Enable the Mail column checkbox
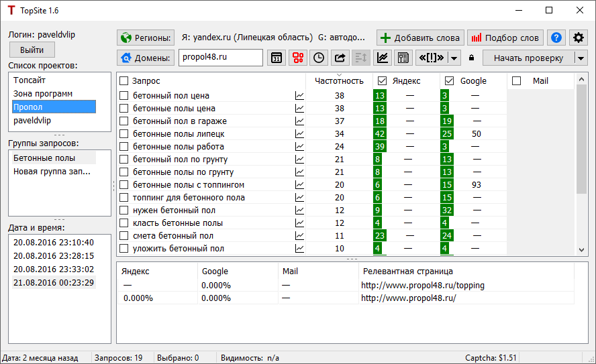Image resolution: width=596 pixels, height=364 pixels. tap(516, 81)
